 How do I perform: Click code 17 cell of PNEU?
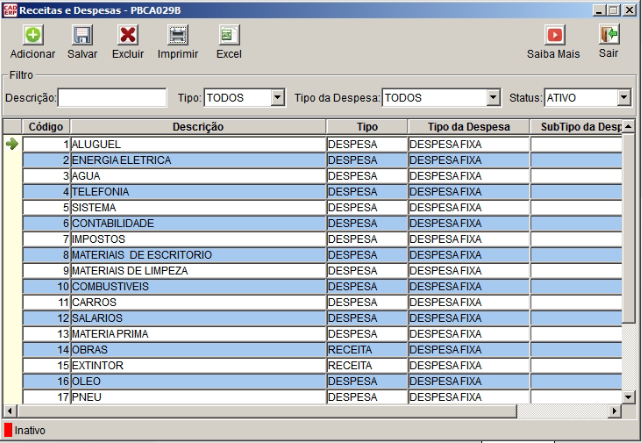[46, 397]
